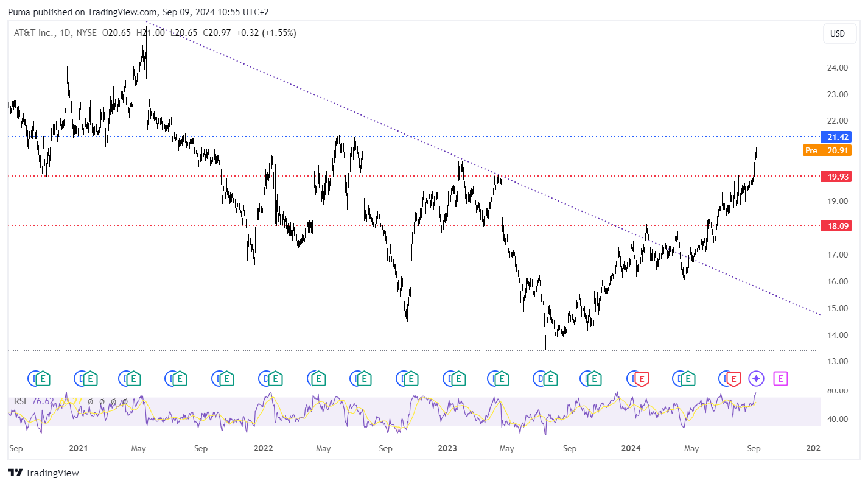The height and width of the screenshot is (486, 868).
Task: Click the October 2022 earnings marker
Action: tap(412, 379)
